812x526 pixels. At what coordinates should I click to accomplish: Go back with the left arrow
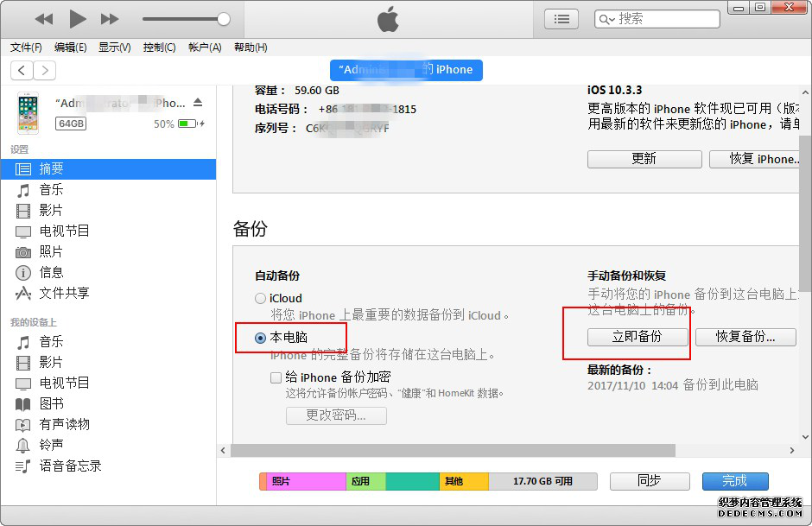22,70
